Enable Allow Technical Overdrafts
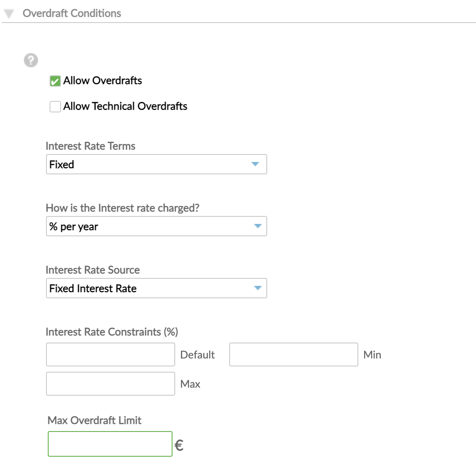Viewport: 476px width, 470px height. pyautogui.click(x=55, y=106)
